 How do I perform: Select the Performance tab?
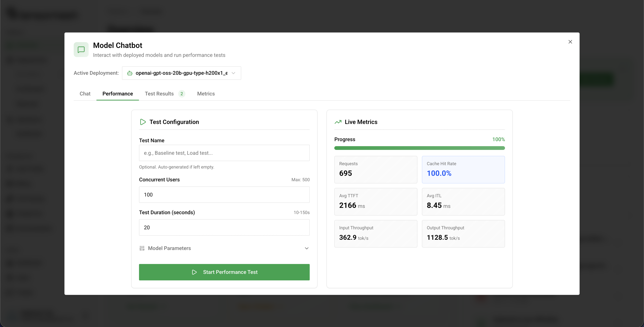pos(118,94)
